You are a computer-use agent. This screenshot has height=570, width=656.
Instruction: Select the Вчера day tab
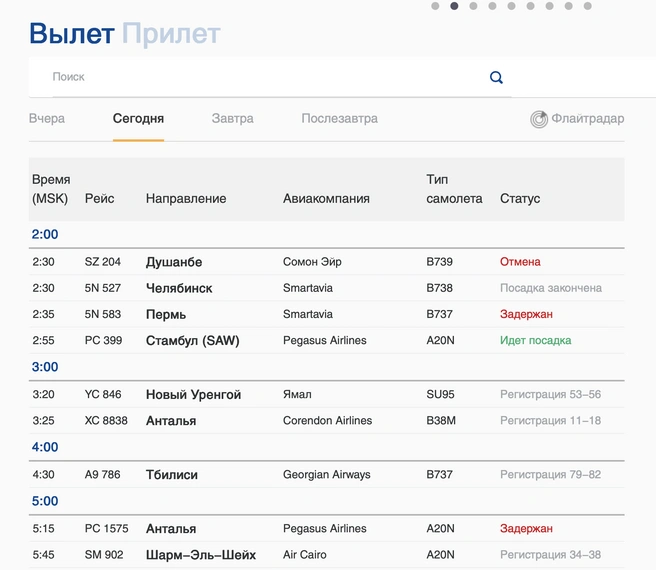(x=47, y=118)
